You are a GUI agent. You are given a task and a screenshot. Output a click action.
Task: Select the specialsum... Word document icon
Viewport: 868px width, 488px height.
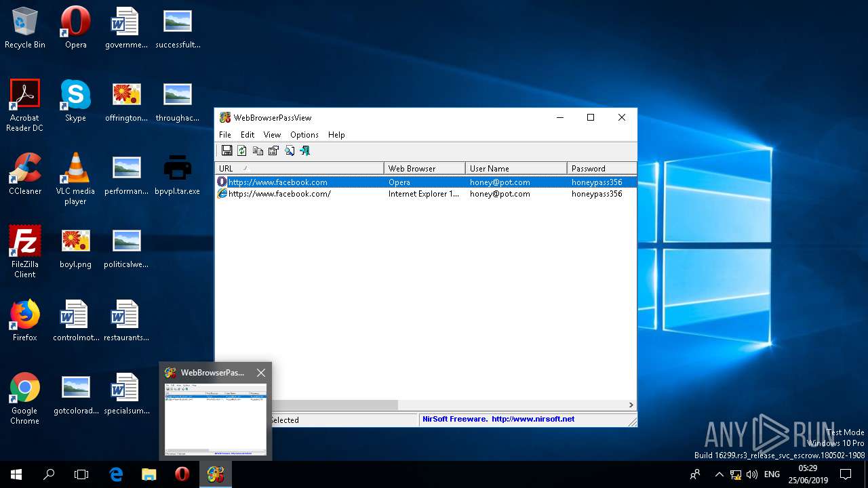pyautogui.click(x=126, y=394)
